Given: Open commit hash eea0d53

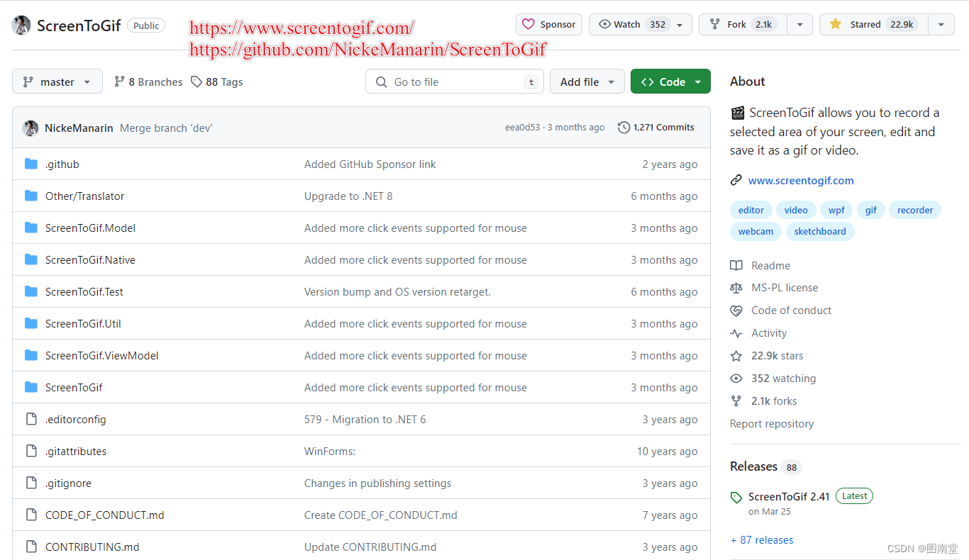Looking at the screenshot, I should 522,128.
